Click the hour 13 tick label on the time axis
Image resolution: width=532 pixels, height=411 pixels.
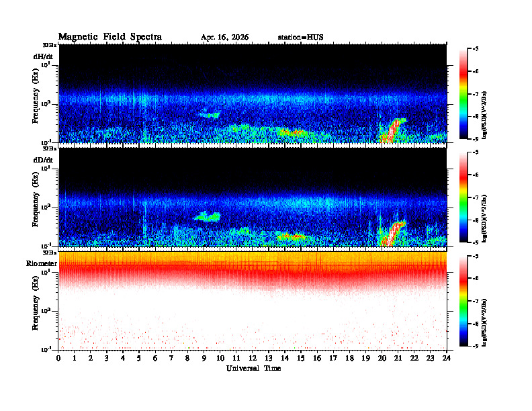tap(269, 359)
